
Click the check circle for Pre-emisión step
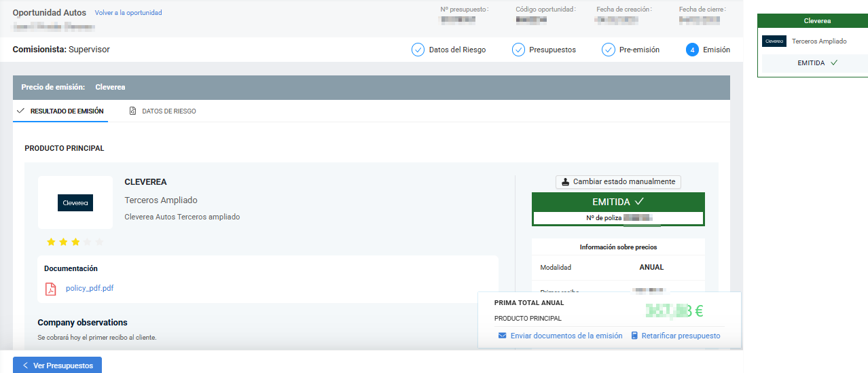(609, 50)
